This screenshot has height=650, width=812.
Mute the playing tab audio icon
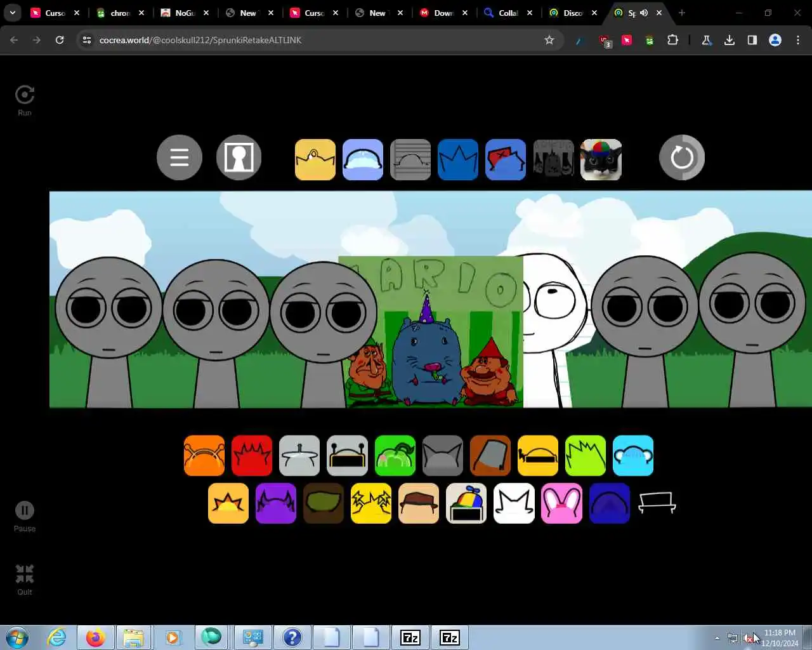[x=644, y=13]
